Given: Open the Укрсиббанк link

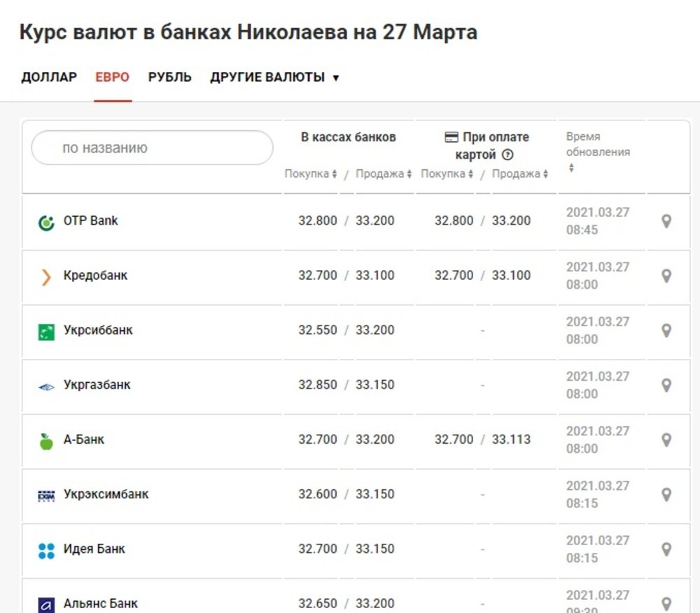Looking at the screenshot, I should (x=98, y=330).
